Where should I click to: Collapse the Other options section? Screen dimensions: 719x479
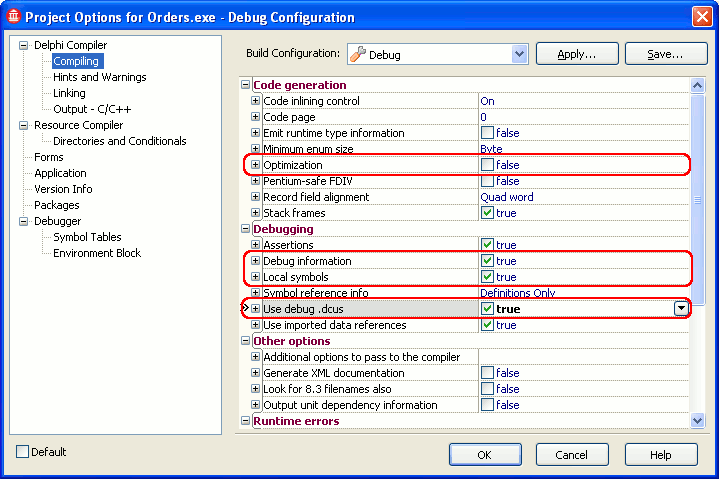tap(246, 341)
